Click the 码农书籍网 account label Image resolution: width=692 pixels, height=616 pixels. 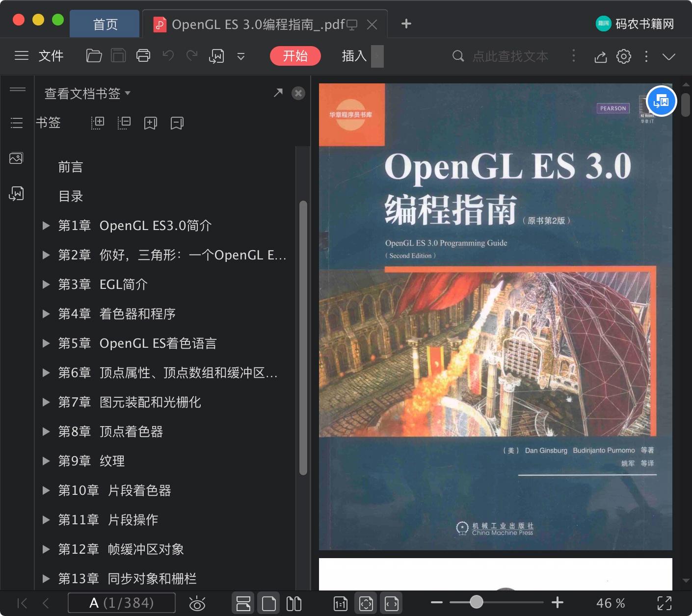(x=645, y=24)
